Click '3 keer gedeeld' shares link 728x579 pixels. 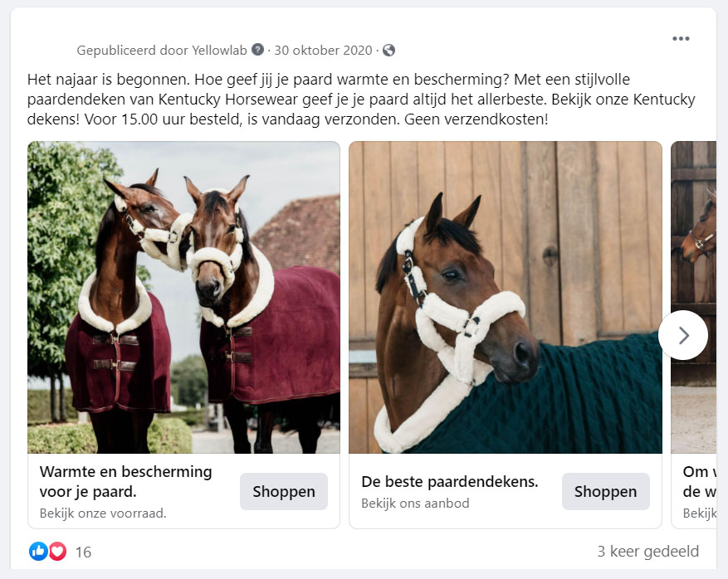(647, 551)
